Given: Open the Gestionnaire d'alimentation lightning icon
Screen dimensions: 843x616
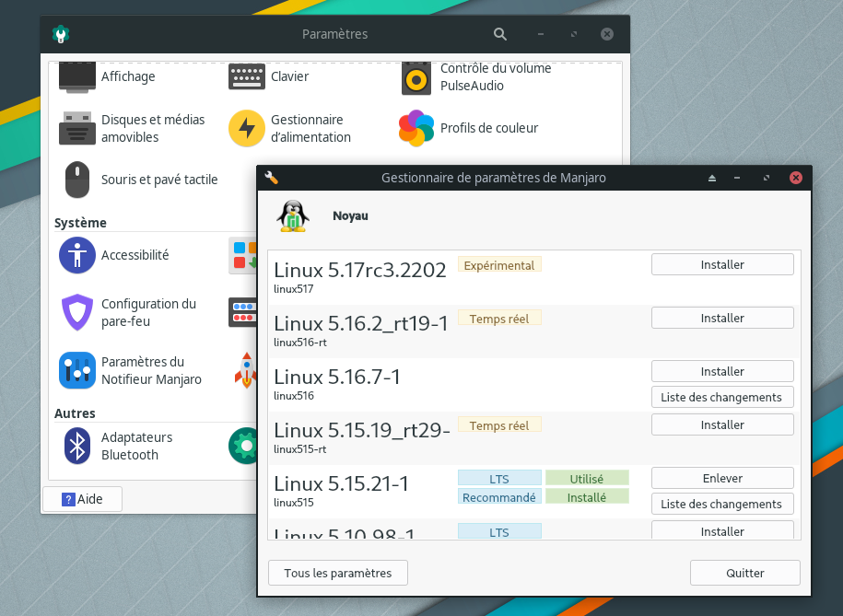Looking at the screenshot, I should pyautogui.click(x=247, y=128).
